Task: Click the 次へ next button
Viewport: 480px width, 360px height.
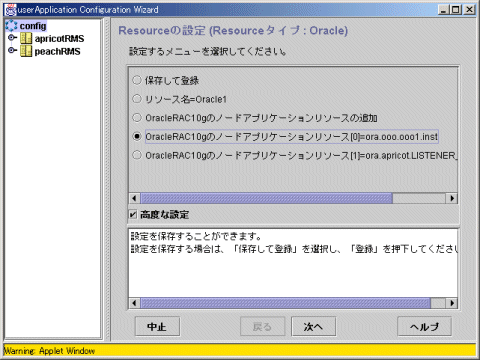Action: point(313,326)
